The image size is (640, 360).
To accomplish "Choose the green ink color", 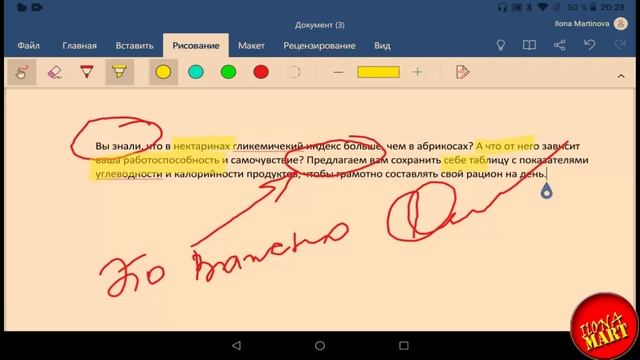I will pos(228,72).
